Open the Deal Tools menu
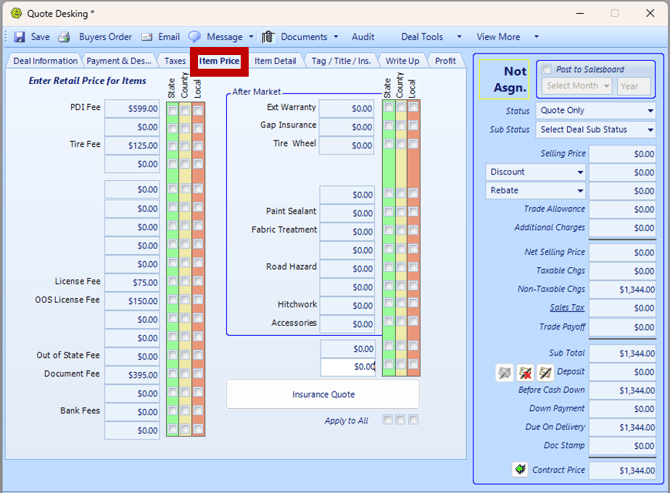 pos(427,37)
